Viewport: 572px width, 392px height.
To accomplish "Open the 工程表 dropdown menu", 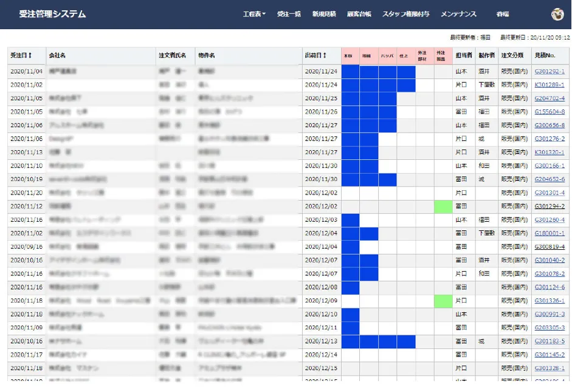I will [254, 14].
